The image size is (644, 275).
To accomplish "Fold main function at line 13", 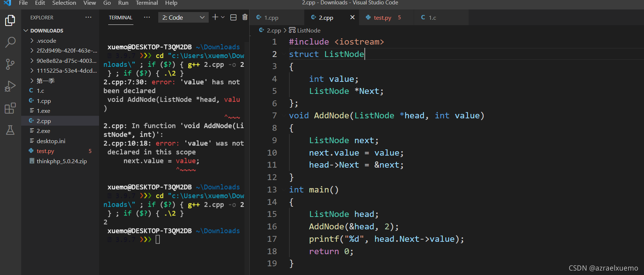I will pyautogui.click(x=284, y=190).
